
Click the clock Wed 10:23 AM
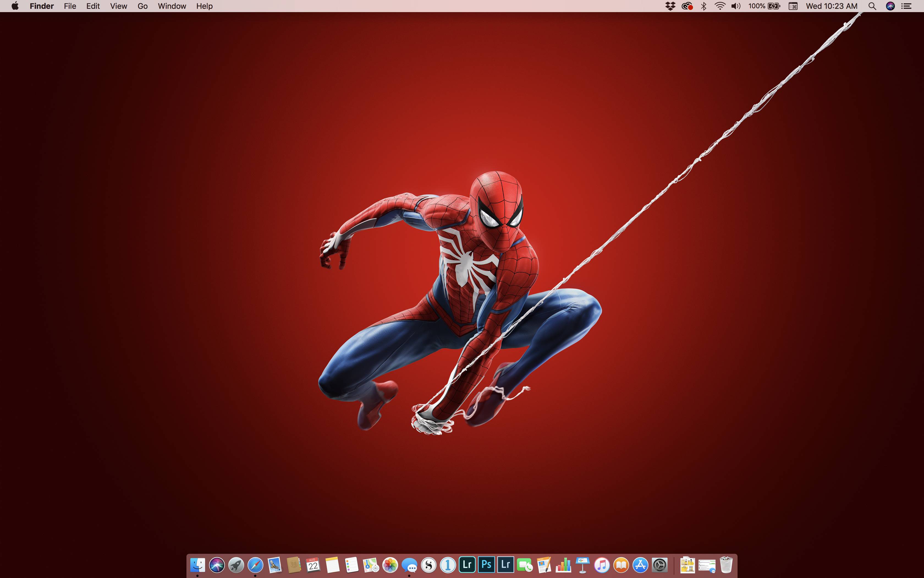click(x=832, y=6)
